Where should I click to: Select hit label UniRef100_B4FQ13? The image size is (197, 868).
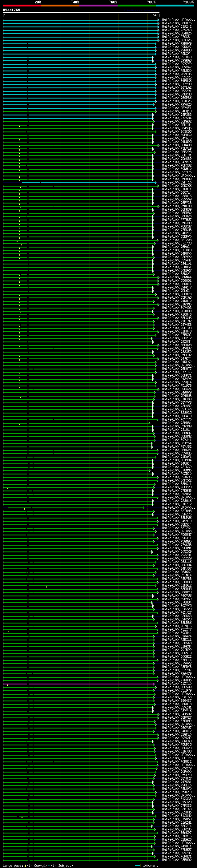pos(177,111)
